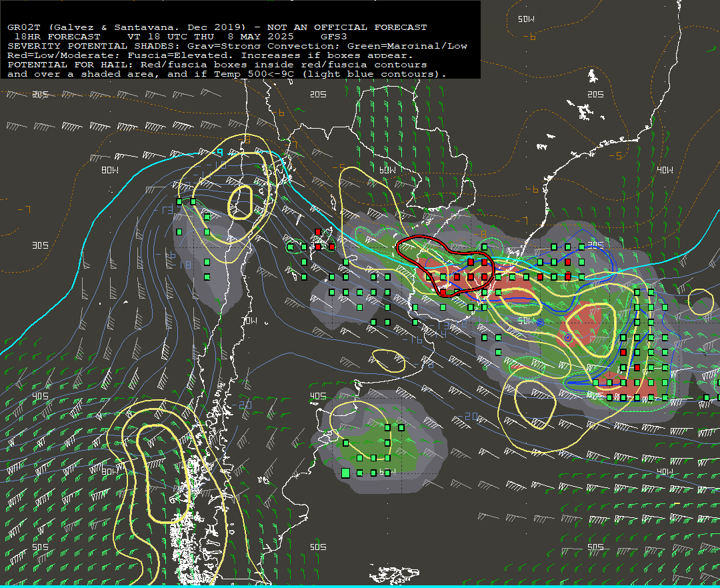Click the large green box off Patagonia coast

(346, 473)
